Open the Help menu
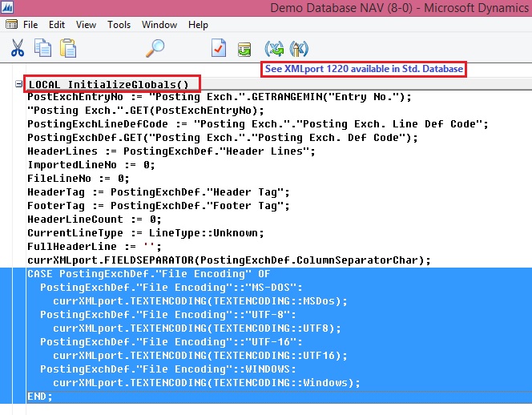This screenshot has width=532, height=415. [198, 25]
